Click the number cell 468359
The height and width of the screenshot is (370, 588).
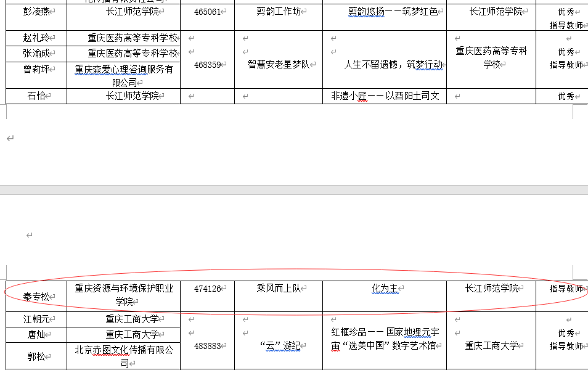tap(206, 65)
